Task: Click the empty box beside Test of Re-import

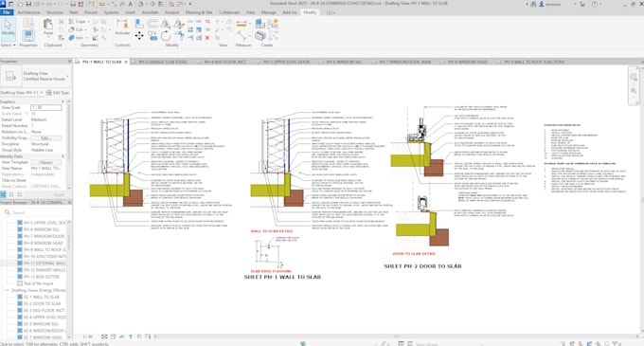Action: coord(20,283)
